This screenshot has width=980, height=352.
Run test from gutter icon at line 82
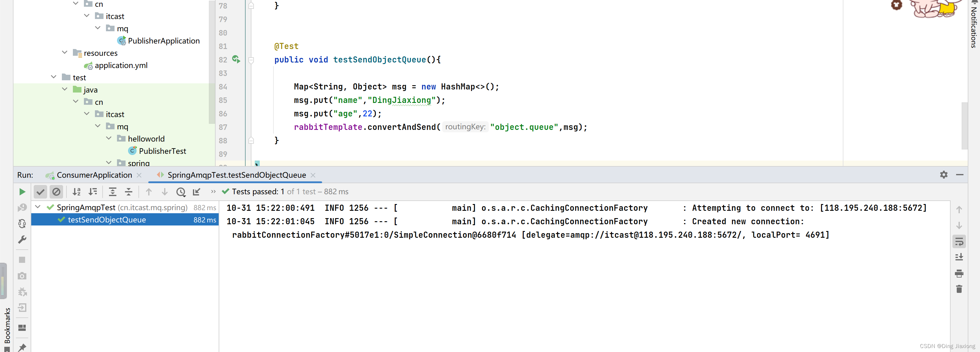click(236, 59)
